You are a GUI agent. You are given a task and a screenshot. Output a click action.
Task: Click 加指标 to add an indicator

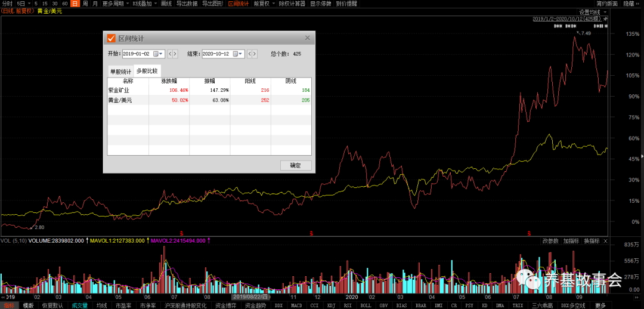pos(571,241)
